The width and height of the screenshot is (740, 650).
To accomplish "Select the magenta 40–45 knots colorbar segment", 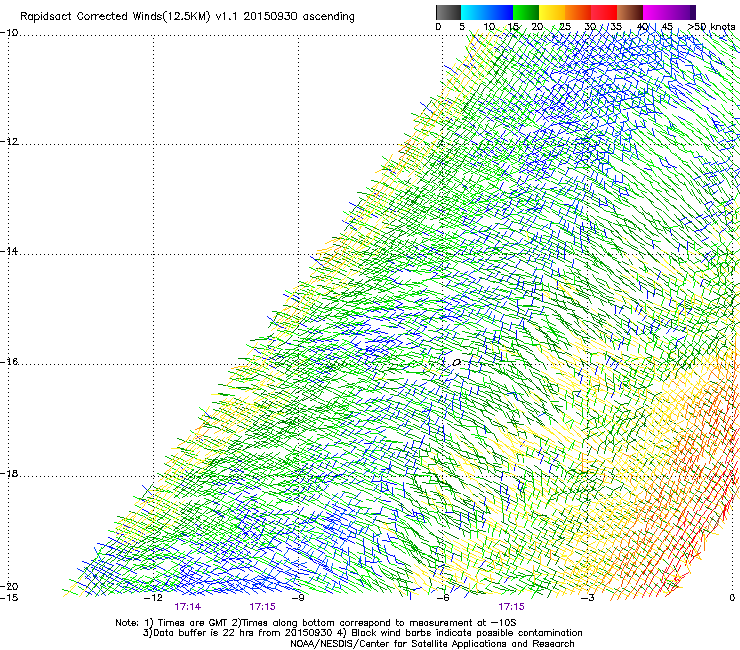I will coord(656,12).
